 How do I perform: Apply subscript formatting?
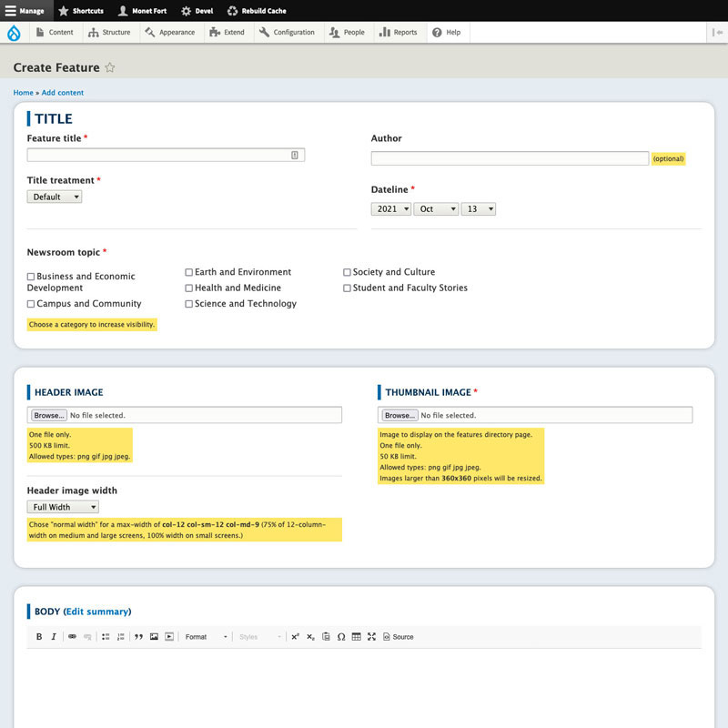point(310,636)
